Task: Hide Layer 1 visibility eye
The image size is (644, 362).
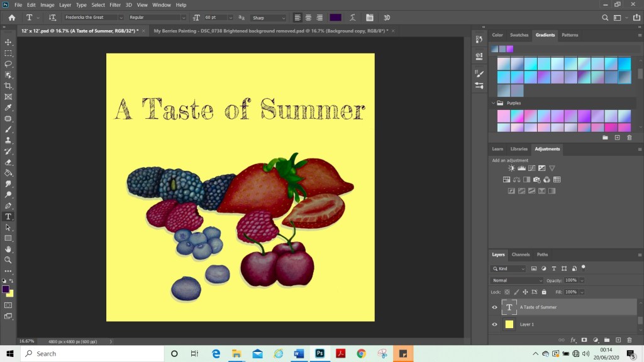Action: [x=494, y=324]
